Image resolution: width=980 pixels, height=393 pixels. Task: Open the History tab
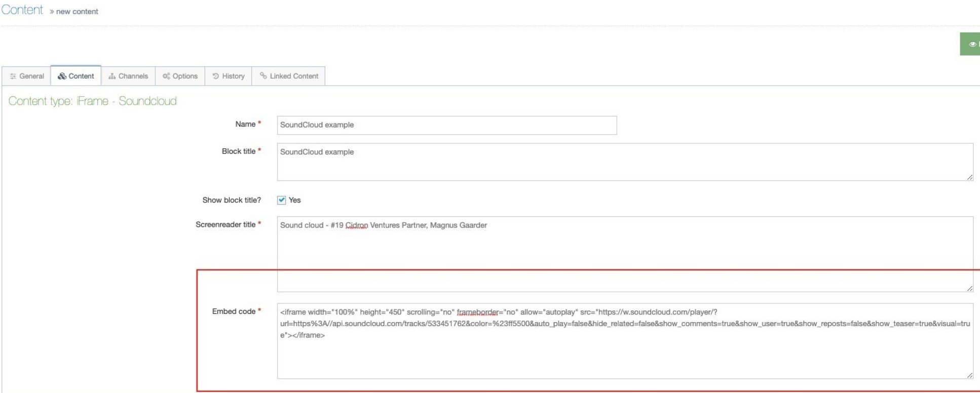(x=229, y=76)
